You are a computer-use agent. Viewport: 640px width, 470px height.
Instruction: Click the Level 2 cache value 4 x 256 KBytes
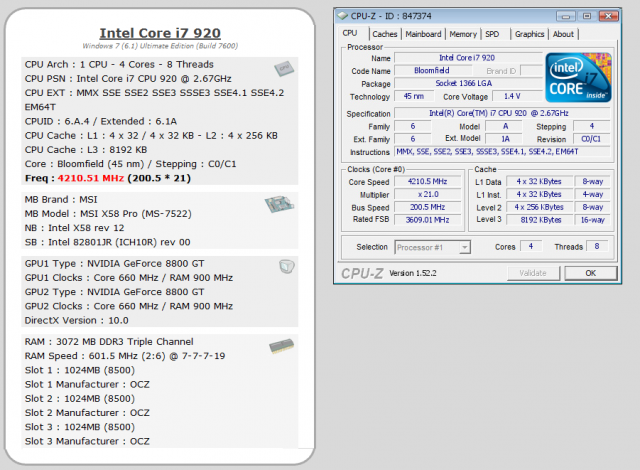539,207
